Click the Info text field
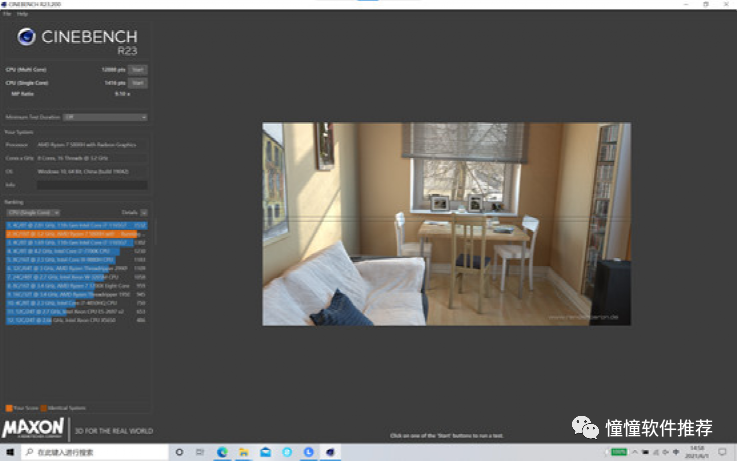Viewport: 737px width, 461px height. [x=92, y=185]
